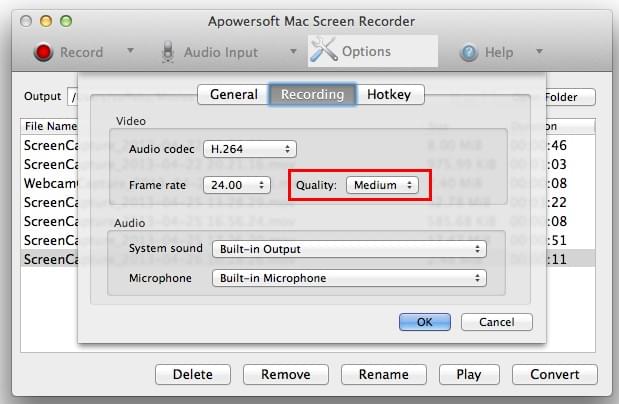The width and height of the screenshot is (619, 404).
Task: Confirm settings with the OK button
Action: coord(425,322)
